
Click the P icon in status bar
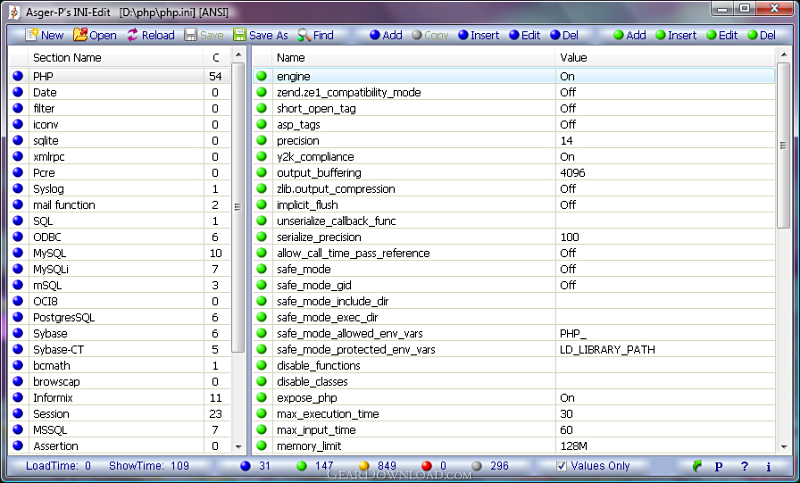click(x=719, y=466)
